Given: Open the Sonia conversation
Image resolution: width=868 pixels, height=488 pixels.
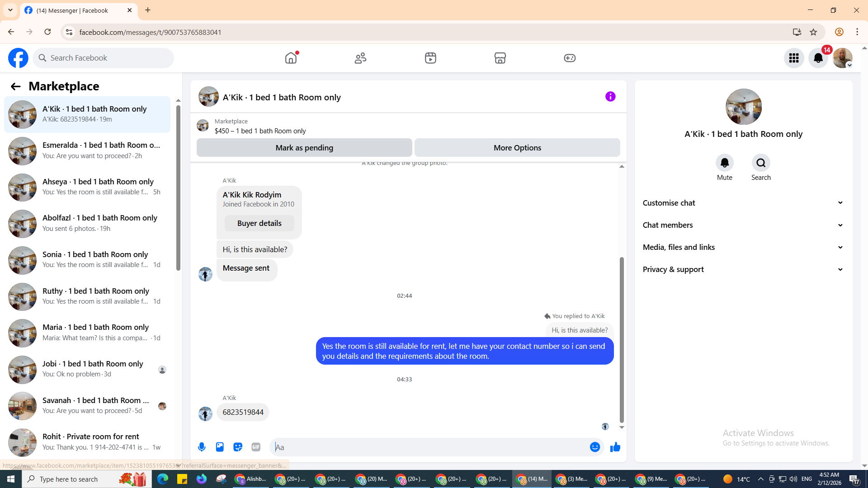Looking at the screenshot, I should pos(87,260).
